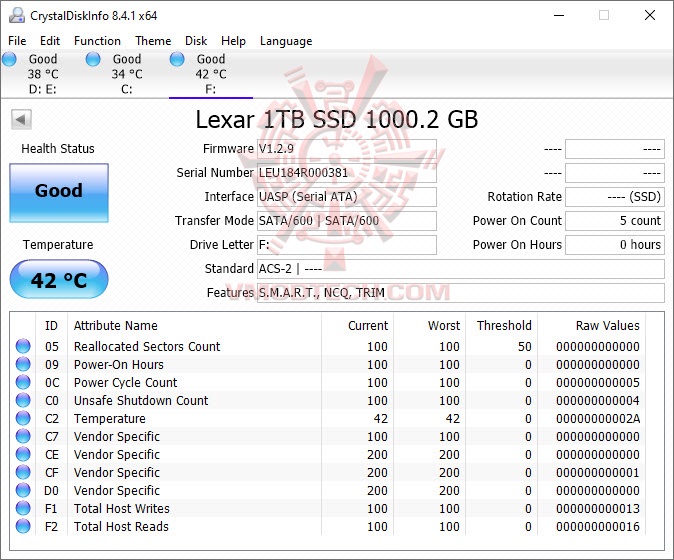Click the Current column header
The width and height of the screenshot is (674, 560).
tap(357, 325)
